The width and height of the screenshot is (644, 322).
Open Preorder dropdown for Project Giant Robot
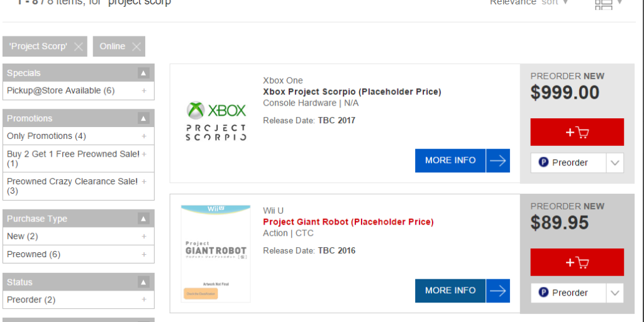click(615, 293)
